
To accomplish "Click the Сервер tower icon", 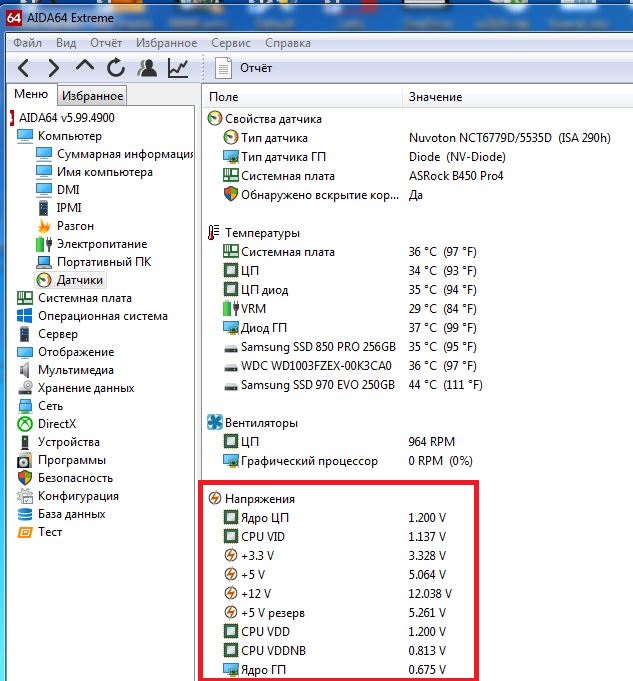I will point(25,334).
